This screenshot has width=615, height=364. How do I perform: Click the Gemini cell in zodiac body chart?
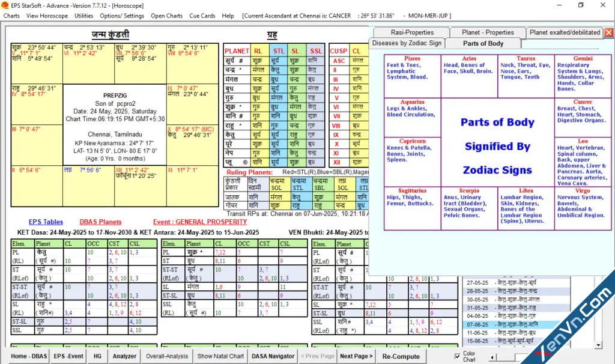point(583,76)
